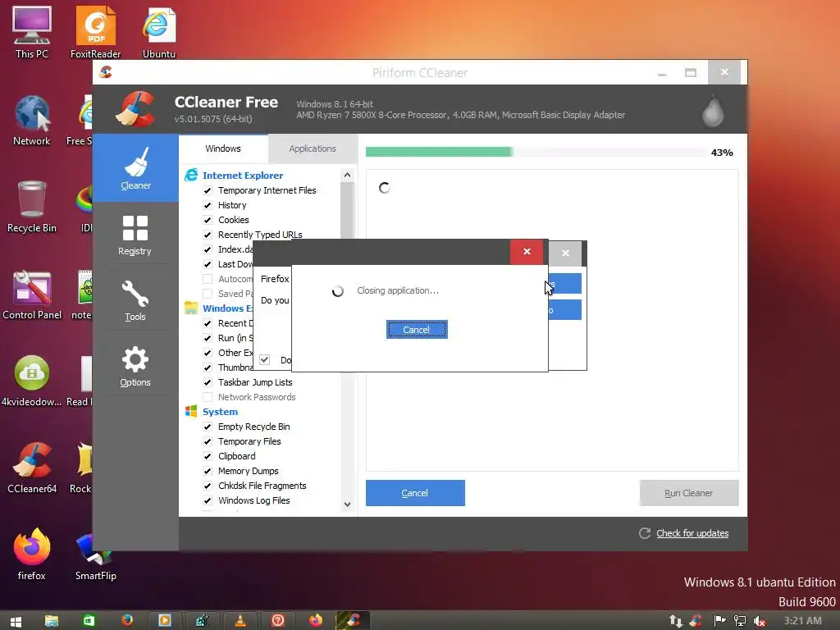Click the Internet Explorer group icon

[190, 176]
